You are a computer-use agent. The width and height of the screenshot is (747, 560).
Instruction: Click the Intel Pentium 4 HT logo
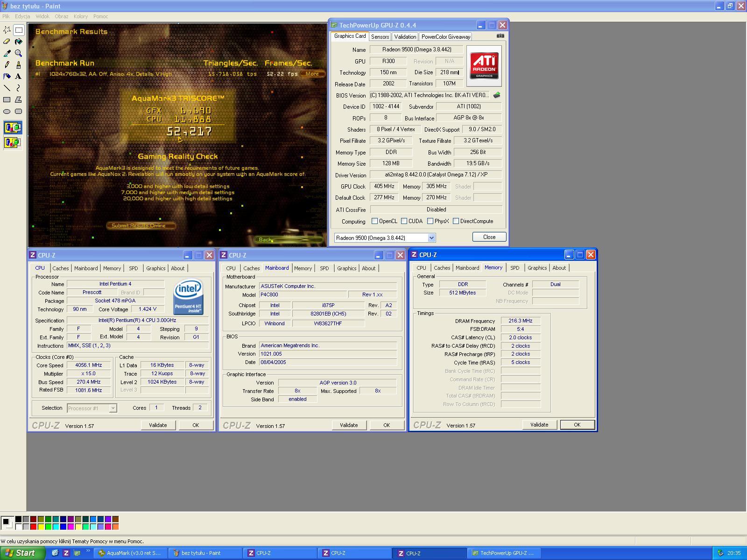(188, 297)
